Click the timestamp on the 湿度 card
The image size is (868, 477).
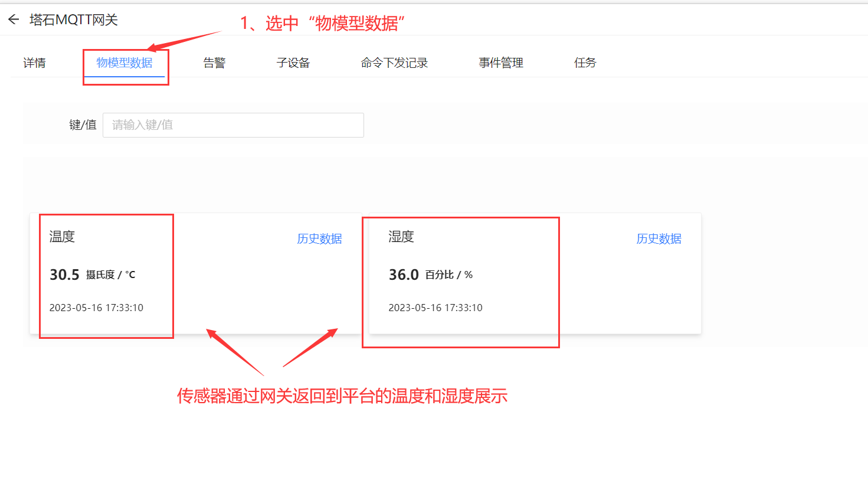click(x=435, y=308)
